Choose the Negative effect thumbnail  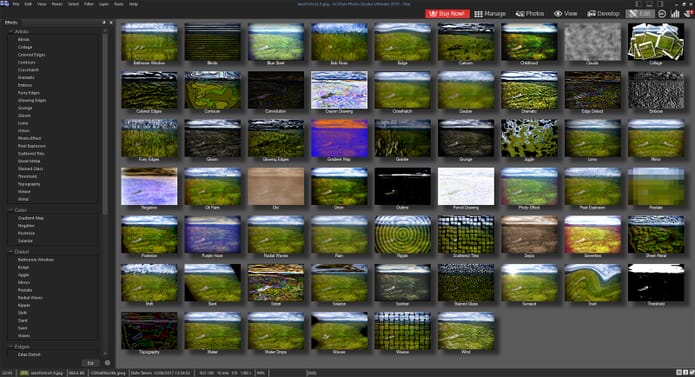(x=149, y=187)
